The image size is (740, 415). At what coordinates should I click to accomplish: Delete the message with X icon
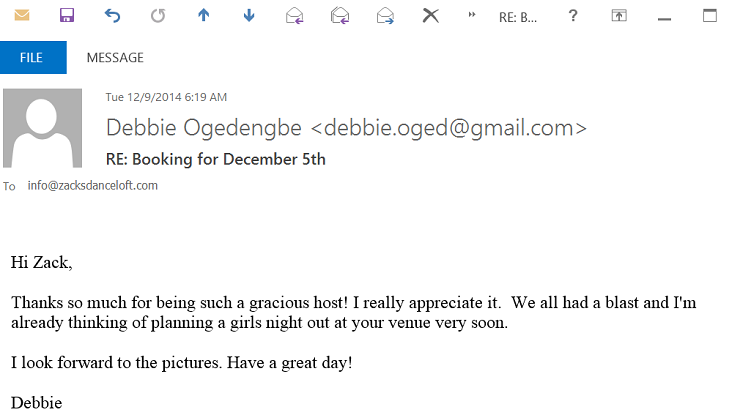(430, 16)
